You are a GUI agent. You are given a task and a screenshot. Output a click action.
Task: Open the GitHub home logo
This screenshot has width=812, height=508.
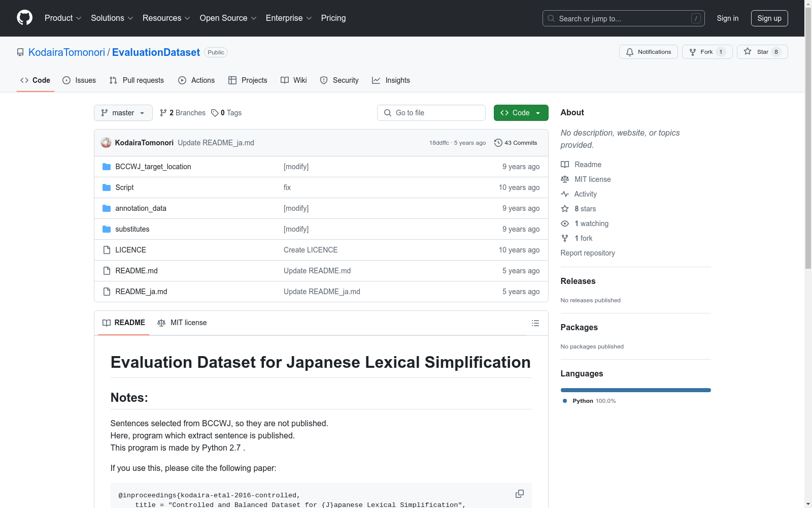[24, 18]
